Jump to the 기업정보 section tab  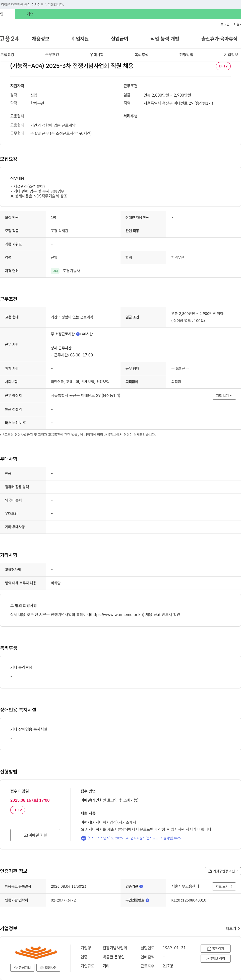(231, 55)
